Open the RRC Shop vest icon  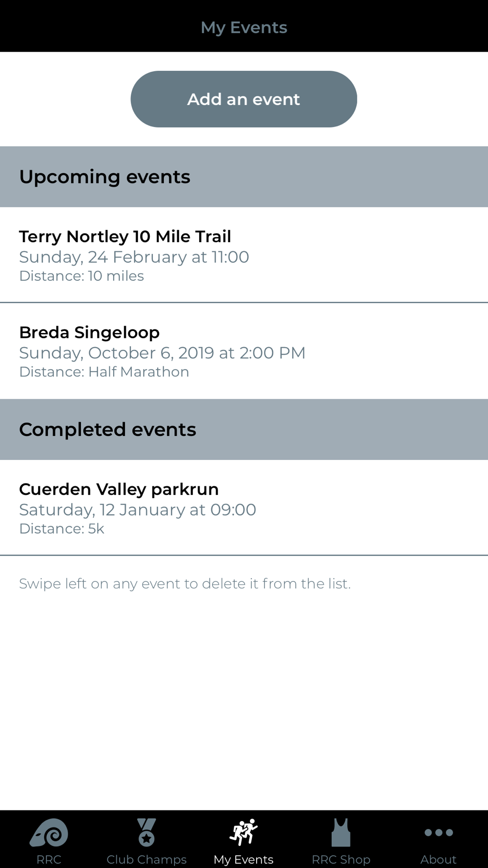[341, 832]
